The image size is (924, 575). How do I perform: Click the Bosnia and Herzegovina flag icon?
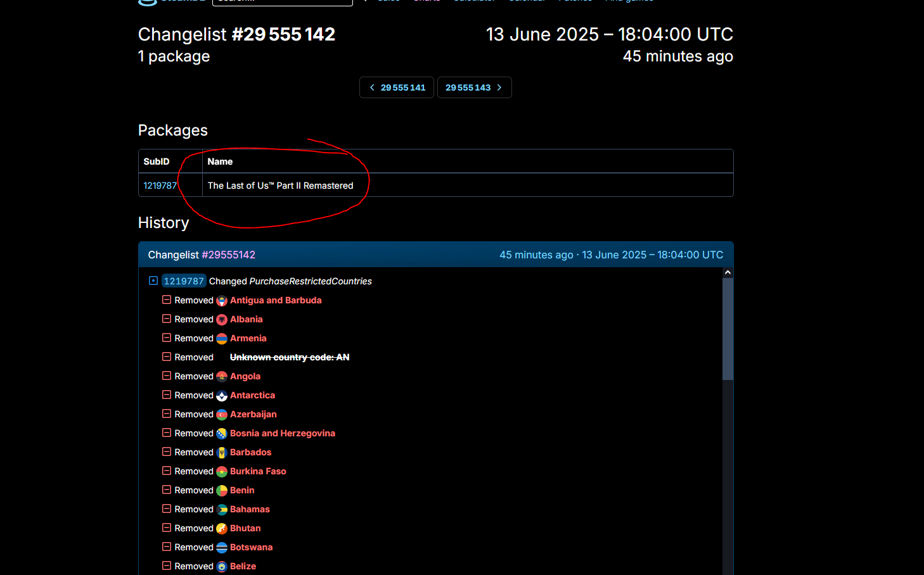[222, 434]
